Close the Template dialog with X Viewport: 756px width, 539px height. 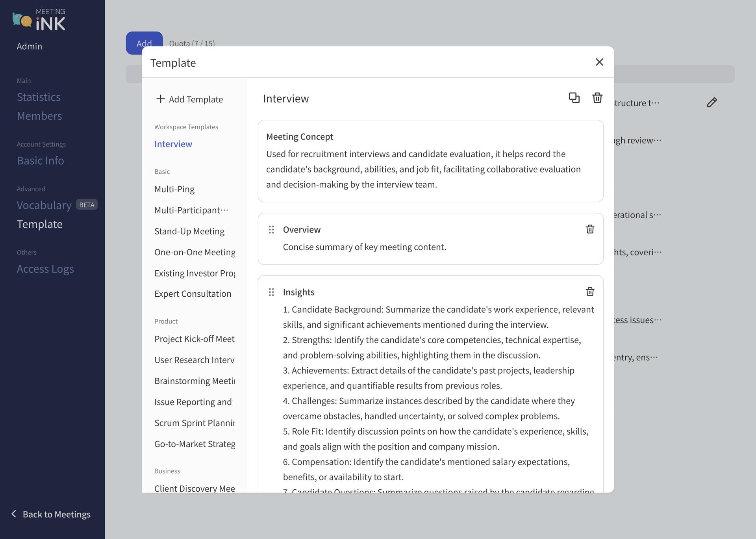599,62
